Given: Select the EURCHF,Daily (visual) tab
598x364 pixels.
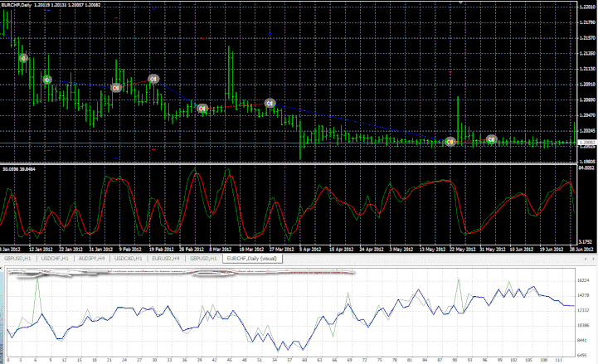Looking at the screenshot, I should click(x=251, y=259).
